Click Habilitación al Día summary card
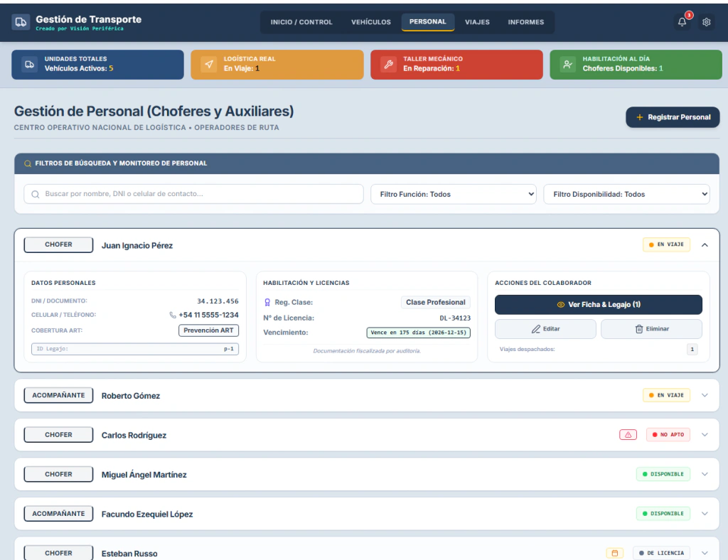 click(636, 65)
